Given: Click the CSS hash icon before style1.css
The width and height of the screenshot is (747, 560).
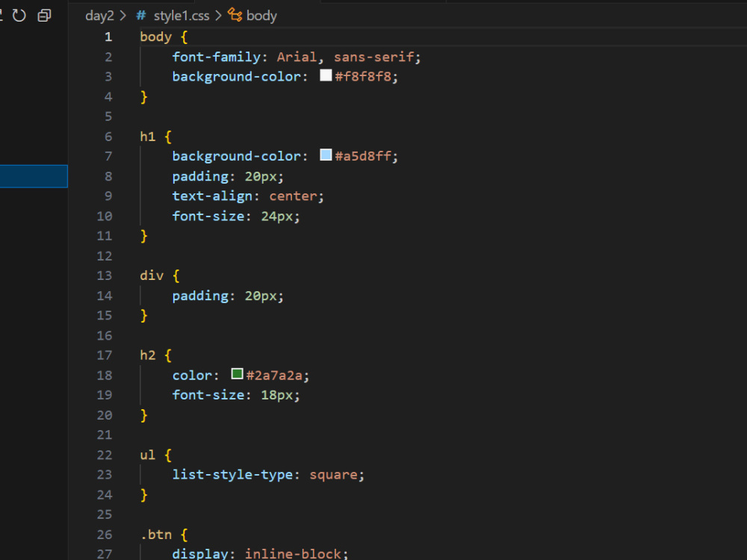Looking at the screenshot, I should click(x=141, y=16).
